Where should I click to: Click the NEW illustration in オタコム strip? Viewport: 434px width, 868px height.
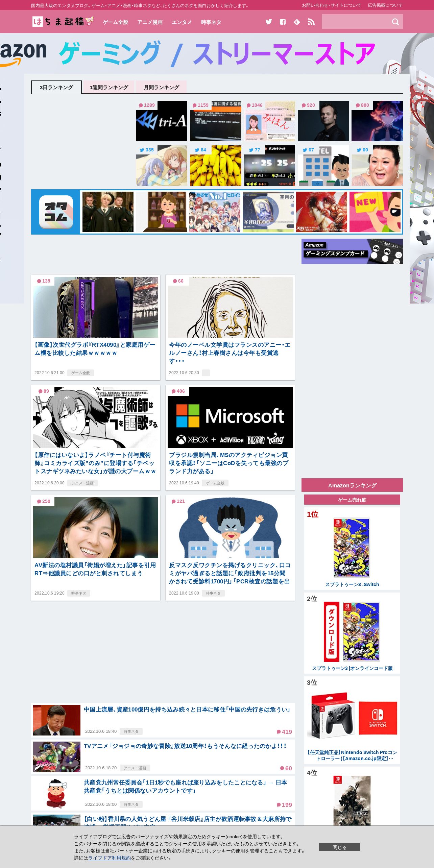[x=375, y=212]
